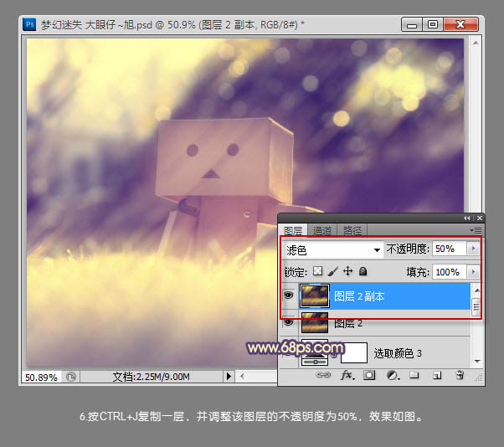The height and width of the screenshot is (447, 504).
Task: Open the layers panel options menu
Action: coord(475,229)
